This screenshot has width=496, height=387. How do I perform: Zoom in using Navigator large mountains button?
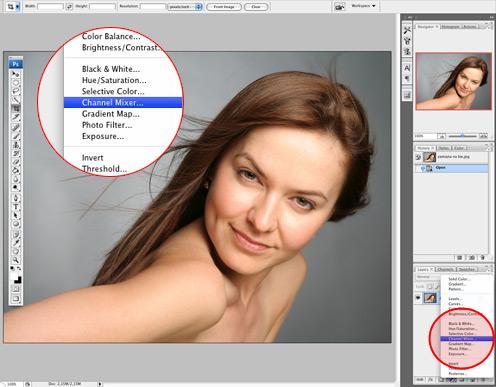483,136
